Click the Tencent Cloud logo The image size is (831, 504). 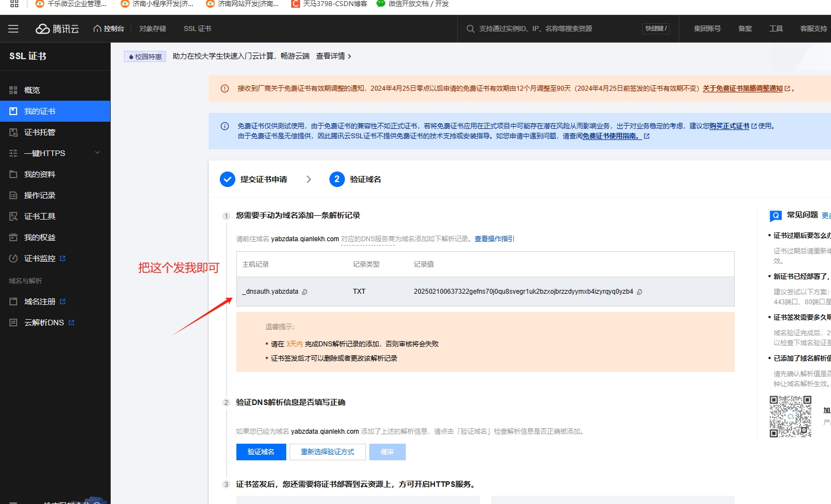point(57,29)
